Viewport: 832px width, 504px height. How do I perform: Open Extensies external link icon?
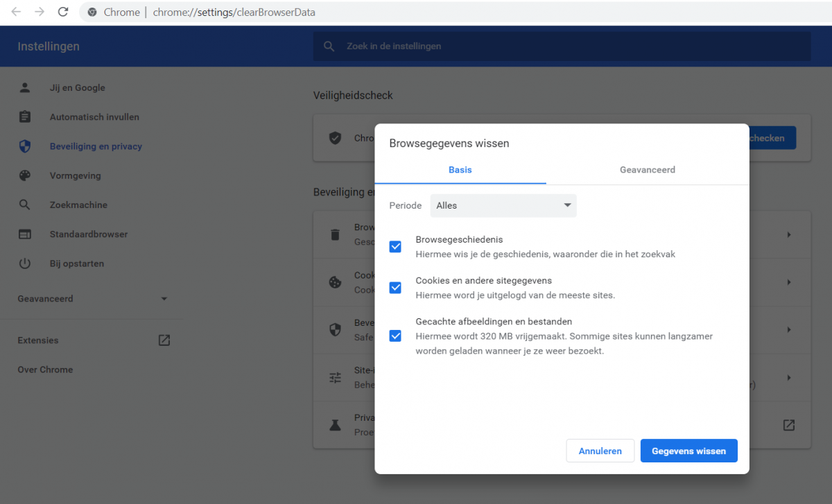click(x=164, y=340)
